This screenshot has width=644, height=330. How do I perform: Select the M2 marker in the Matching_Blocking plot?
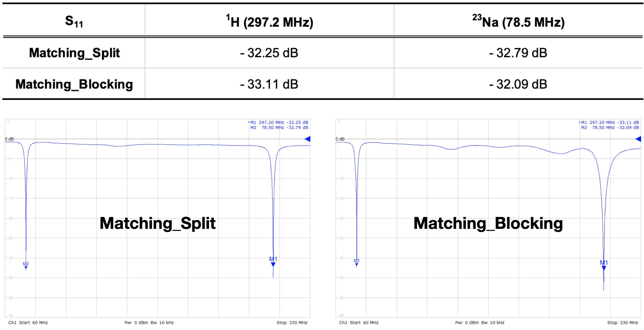[357, 262]
